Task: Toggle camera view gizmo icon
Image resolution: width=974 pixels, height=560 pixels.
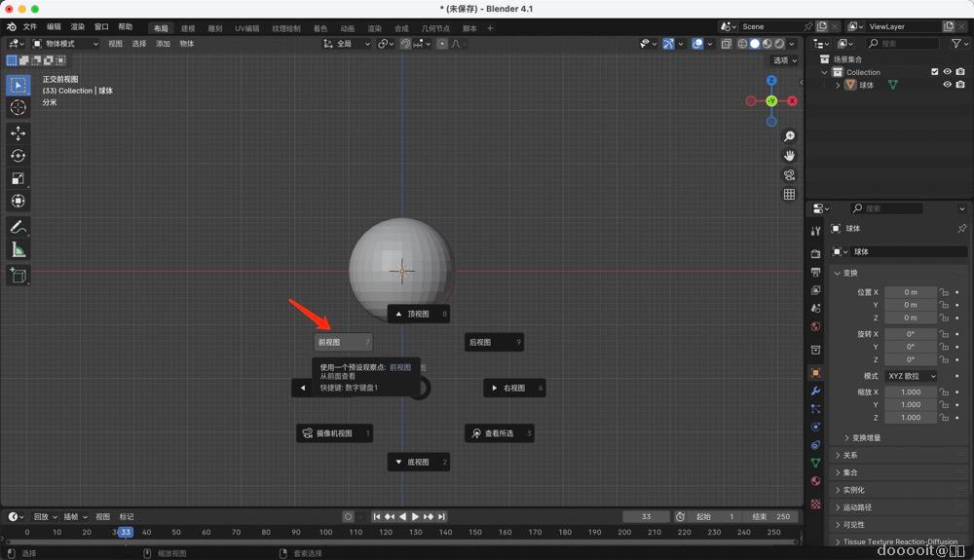Action: [x=789, y=175]
